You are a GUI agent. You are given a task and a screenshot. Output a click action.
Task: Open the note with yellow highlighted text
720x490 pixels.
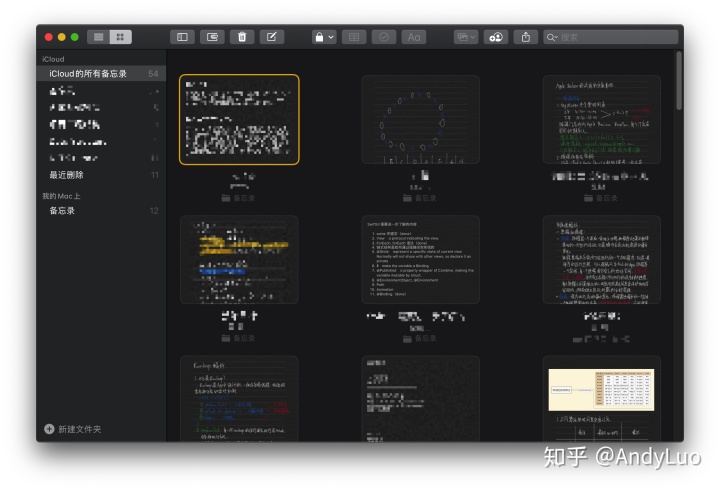tap(239, 259)
